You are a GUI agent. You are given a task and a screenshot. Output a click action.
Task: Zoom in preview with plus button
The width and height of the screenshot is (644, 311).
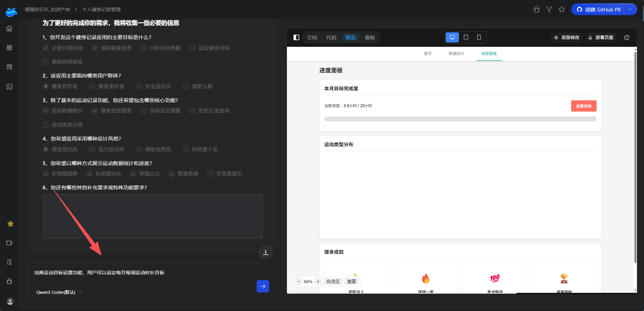[x=318, y=281]
